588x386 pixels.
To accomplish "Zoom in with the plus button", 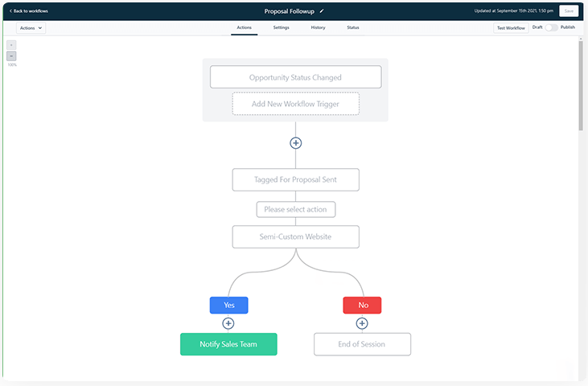I will pos(11,45).
